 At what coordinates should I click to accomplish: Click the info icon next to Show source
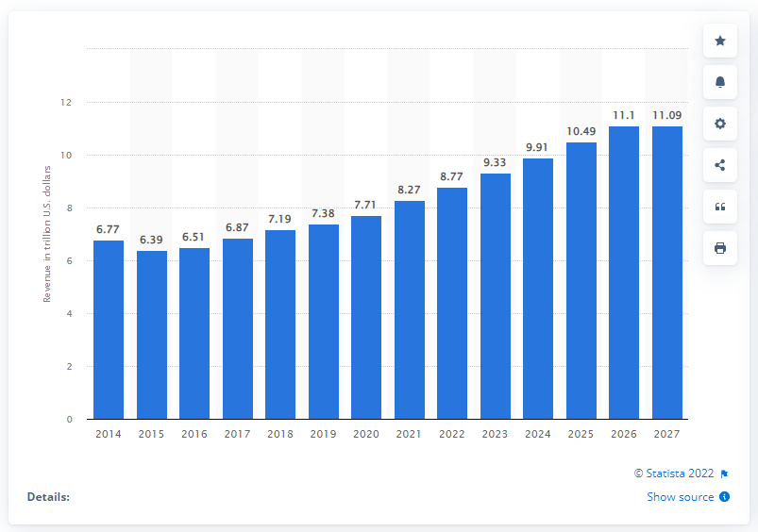[x=724, y=497]
